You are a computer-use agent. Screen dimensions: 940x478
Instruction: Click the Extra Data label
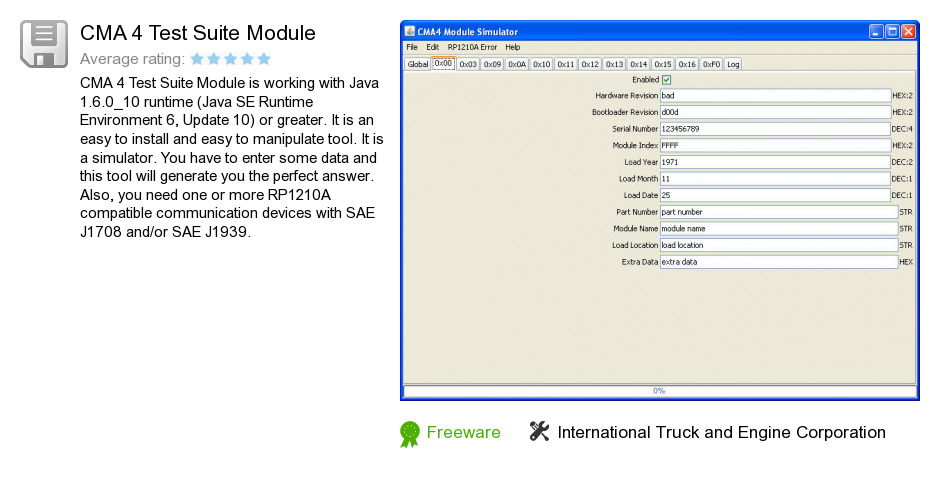tap(640, 261)
